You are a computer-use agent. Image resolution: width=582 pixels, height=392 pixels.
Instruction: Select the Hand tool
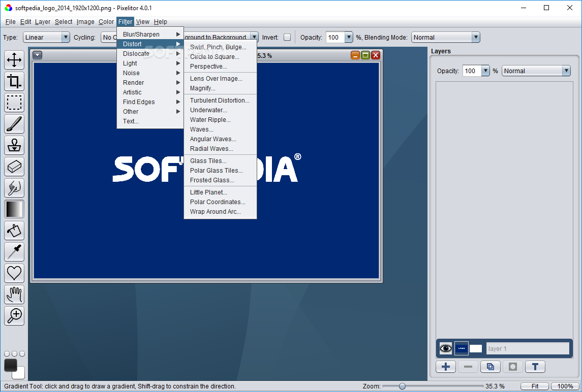[x=14, y=295]
